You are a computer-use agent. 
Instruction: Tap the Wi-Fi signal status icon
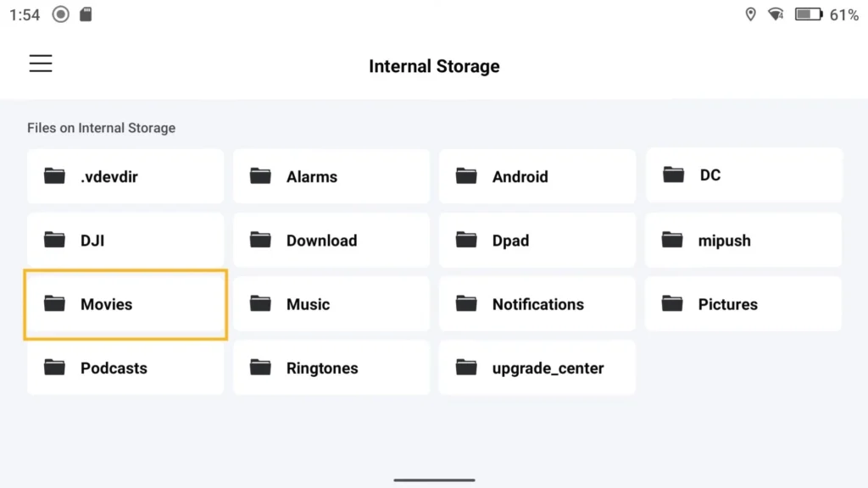[776, 14]
